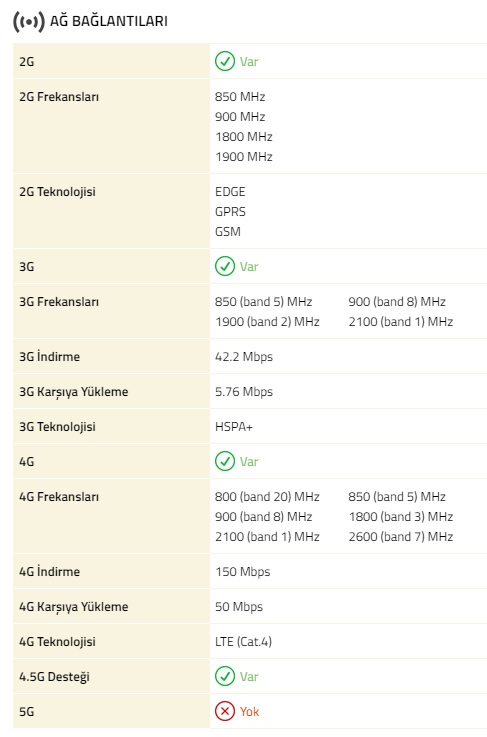This screenshot has width=487, height=737.
Task: Click the 150 Mbps 4G İndirme value
Action: 243,572
